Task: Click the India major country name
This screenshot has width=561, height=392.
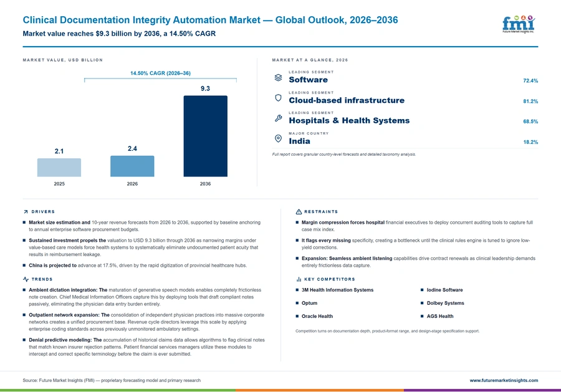Action: (x=299, y=141)
